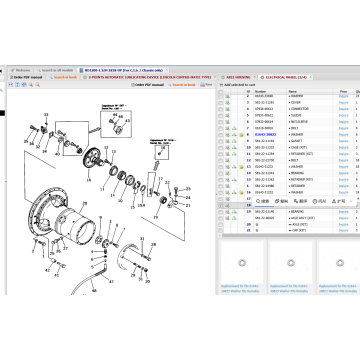Click the copy option in the floating popup toolbar
Screen dimensions: 360x360
point(281,201)
